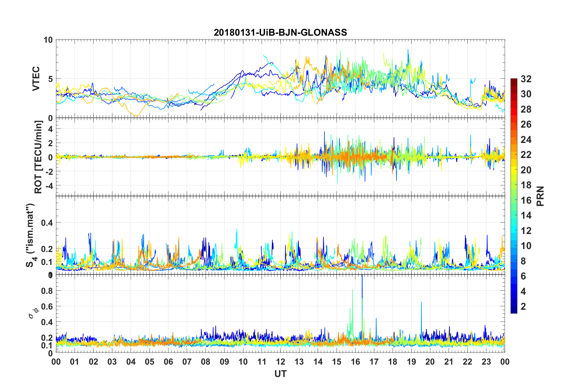The image size is (561, 392).
Task: Click VTEC axis top tick label 10
Action: click(48, 40)
